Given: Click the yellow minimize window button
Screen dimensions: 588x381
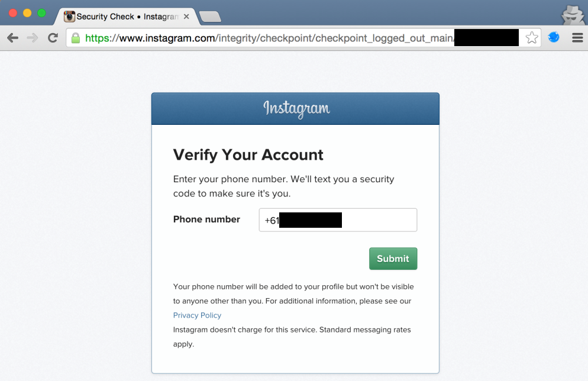Looking at the screenshot, I should click(x=27, y=13).
